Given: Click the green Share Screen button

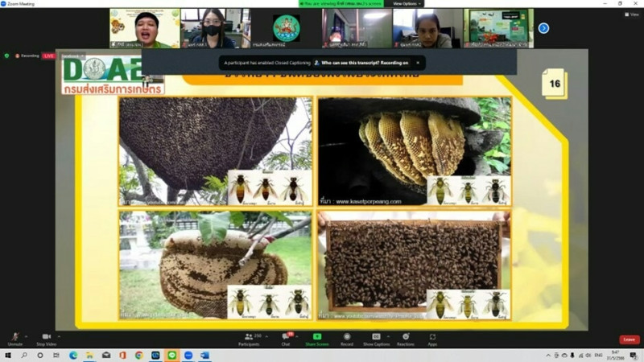Looking at the screenshot, I should pyautogui.click(x=317, y=337).
